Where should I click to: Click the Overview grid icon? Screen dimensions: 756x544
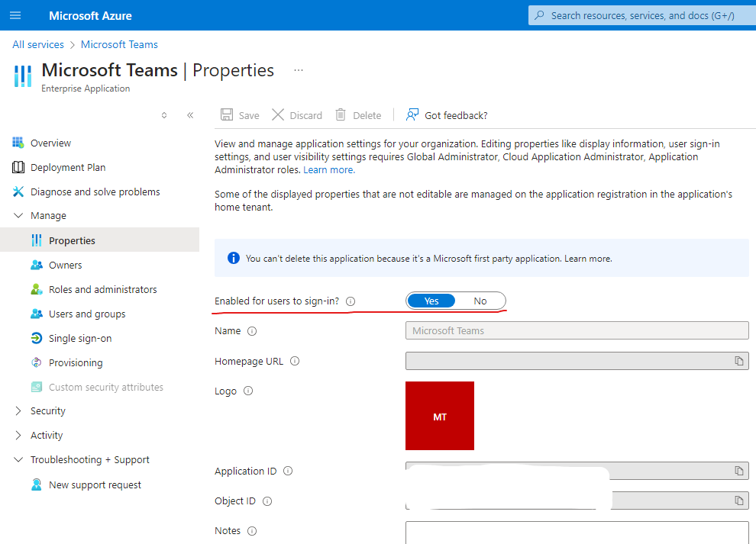18,143
